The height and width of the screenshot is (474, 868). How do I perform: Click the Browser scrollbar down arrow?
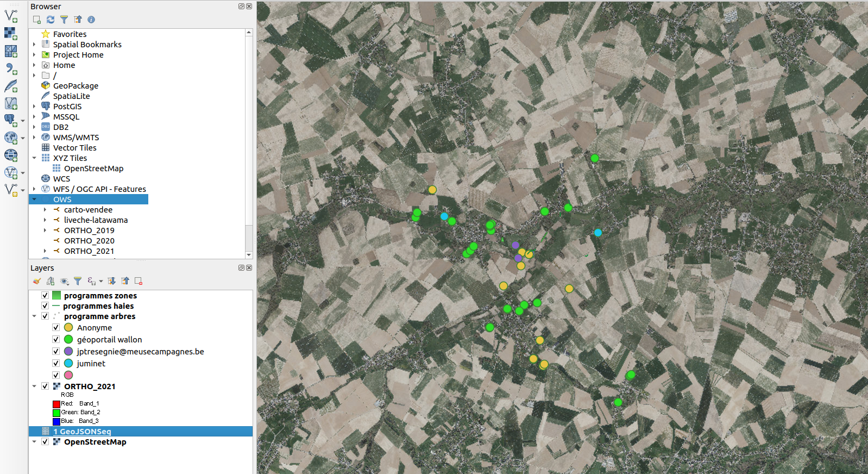coord(249,254)
